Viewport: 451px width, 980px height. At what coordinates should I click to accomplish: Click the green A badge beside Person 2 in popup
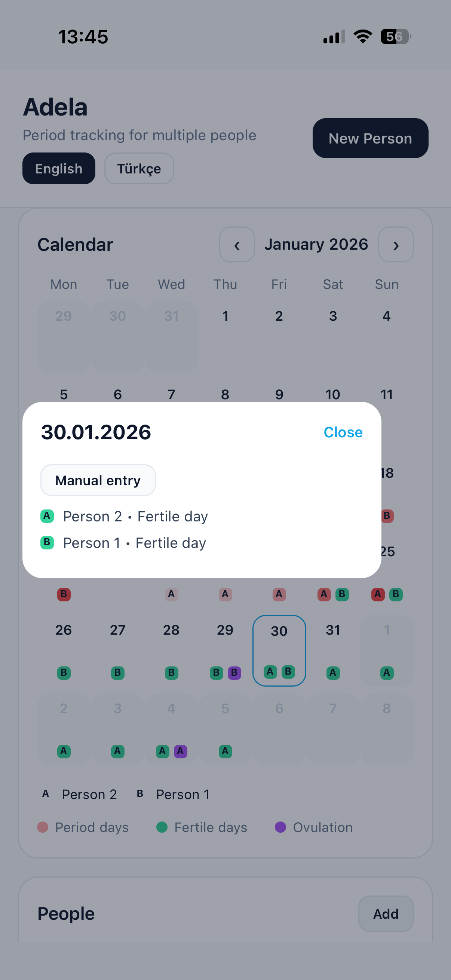pos(47,516)
